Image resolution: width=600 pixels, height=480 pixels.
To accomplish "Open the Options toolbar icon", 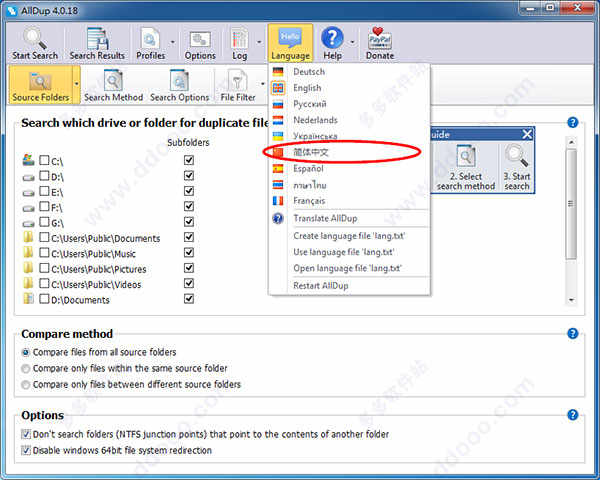I will tap(200, 39).
